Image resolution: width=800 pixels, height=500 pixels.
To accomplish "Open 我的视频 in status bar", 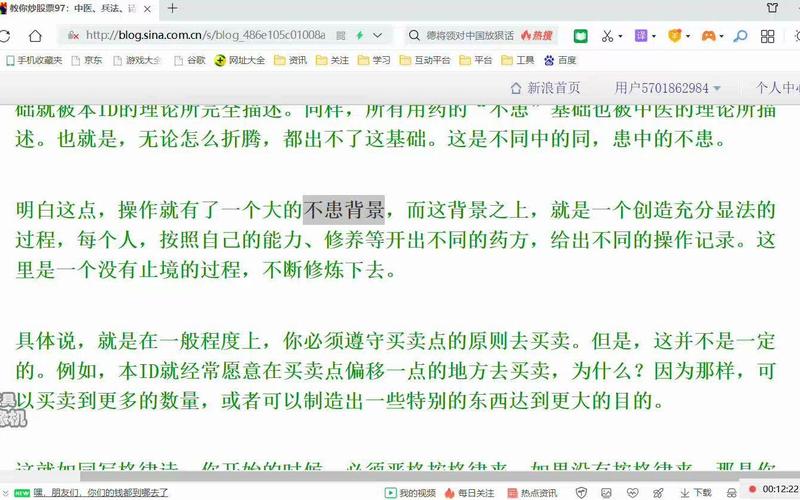I will pos(411,492).
